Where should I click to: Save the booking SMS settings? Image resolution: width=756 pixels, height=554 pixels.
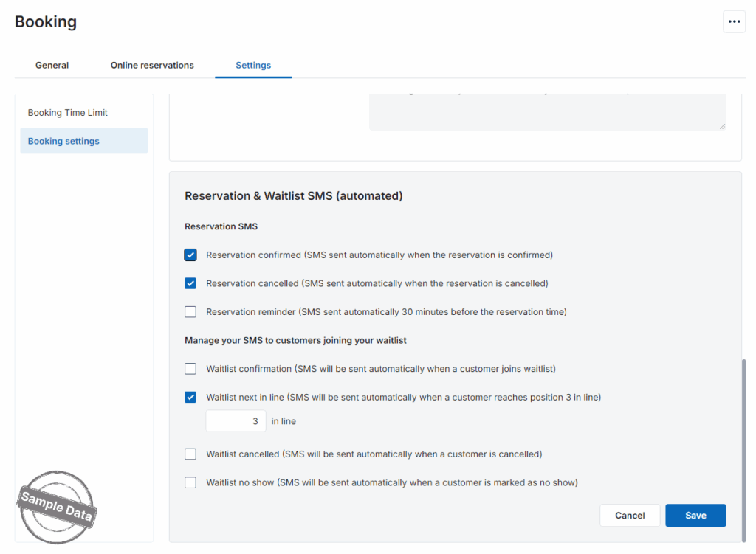695,516
